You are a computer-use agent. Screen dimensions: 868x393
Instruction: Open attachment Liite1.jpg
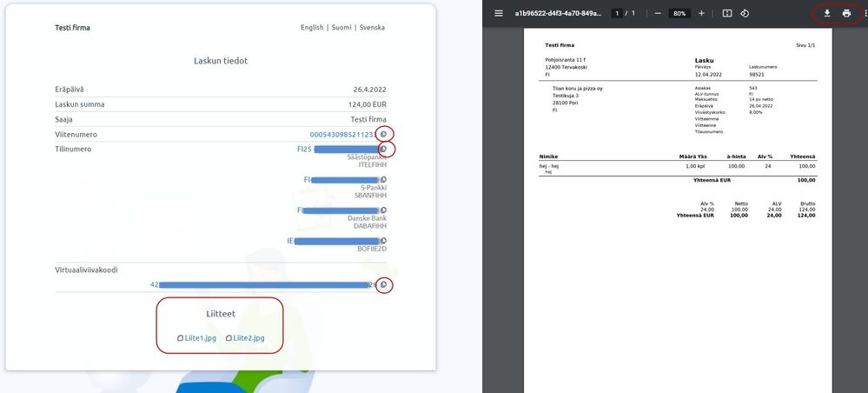coord(196,337)
